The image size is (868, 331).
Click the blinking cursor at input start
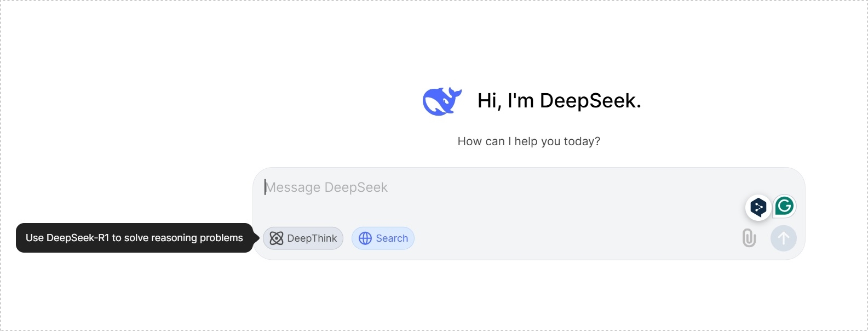[265, 187]
